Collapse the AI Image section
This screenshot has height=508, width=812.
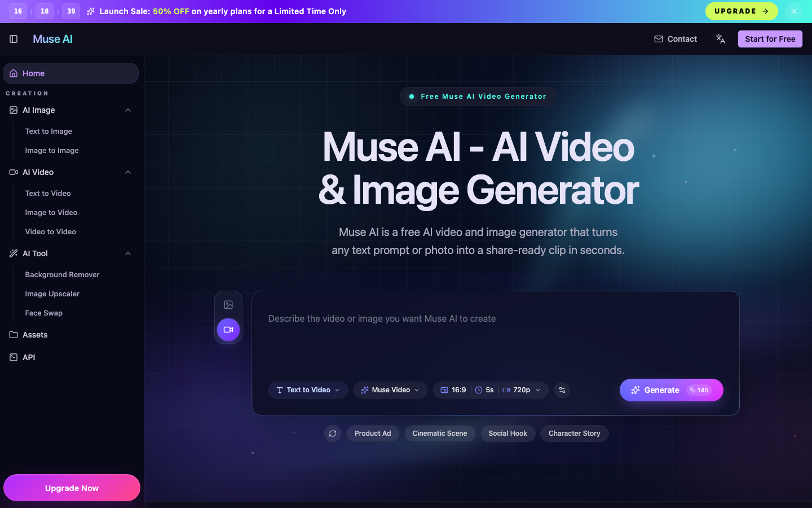click(x=128, y=110)
